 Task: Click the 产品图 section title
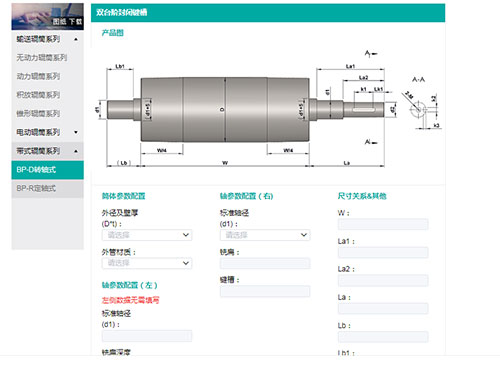[x=113, y=33]
